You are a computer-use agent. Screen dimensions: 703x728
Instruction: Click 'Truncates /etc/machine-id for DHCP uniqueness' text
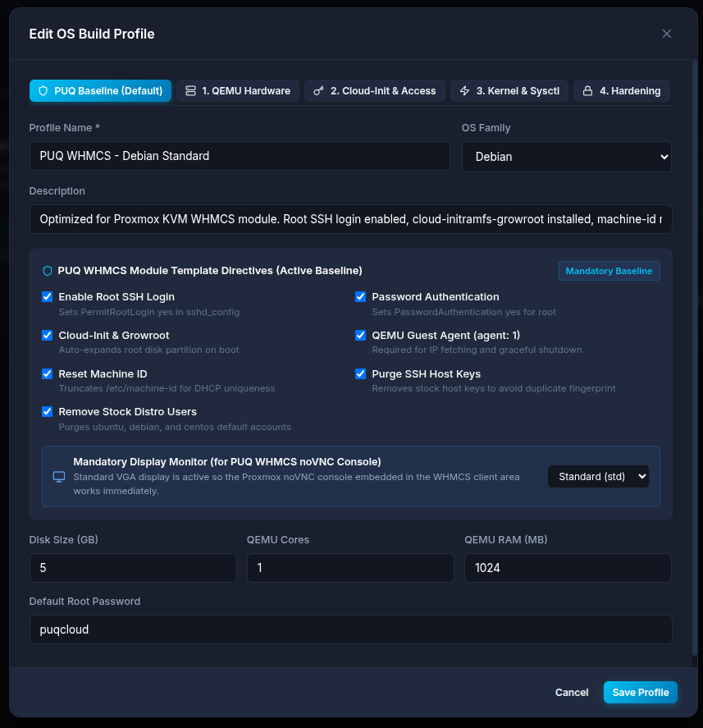167,388
